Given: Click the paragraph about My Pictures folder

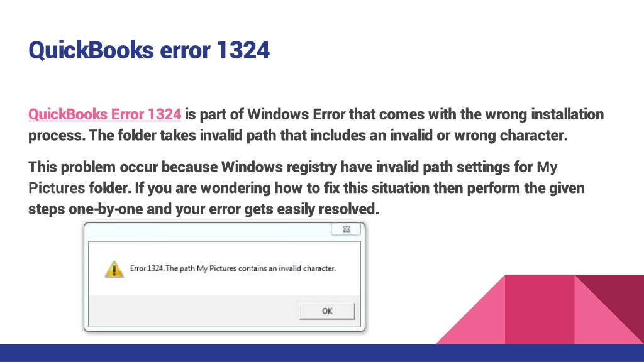Looking at the screenshot, I should (x=306, y=188).
